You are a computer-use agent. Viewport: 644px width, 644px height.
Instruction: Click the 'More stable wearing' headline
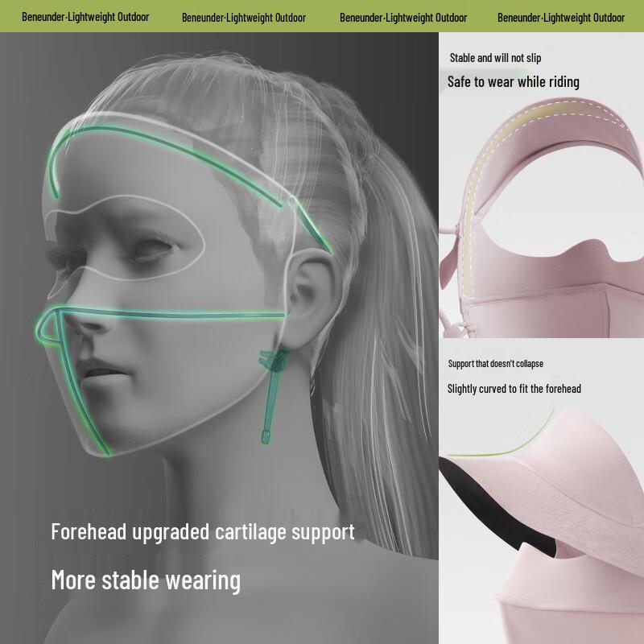click(146, 580)
